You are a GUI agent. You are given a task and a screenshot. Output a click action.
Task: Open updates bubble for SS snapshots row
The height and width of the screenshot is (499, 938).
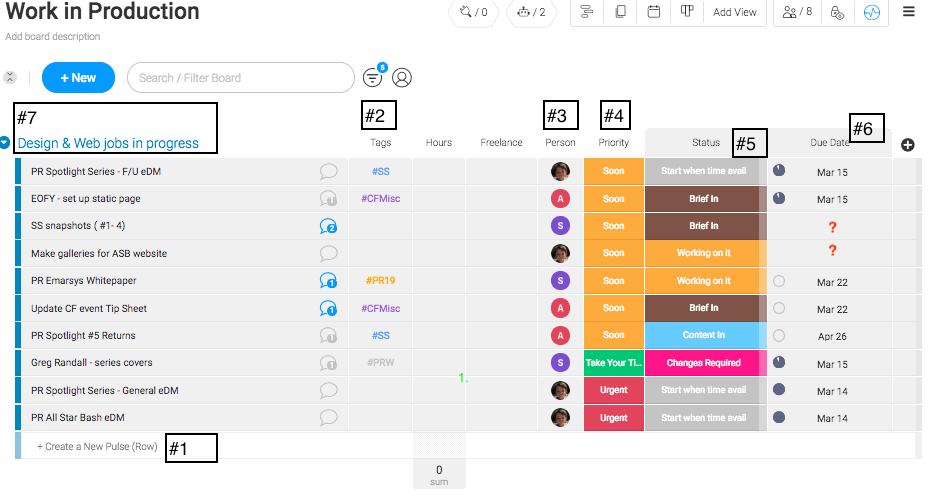coord(328,226)
